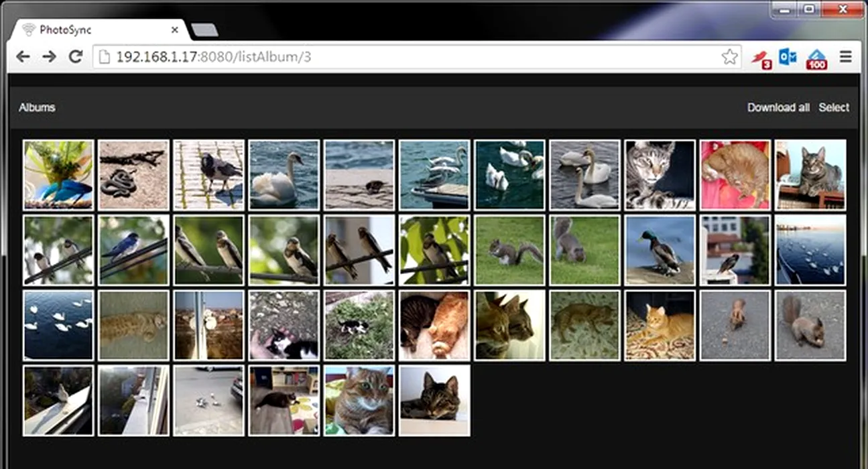Minimize the Chrome window
The width and height of the screenshot is (868, 469).
784,9
